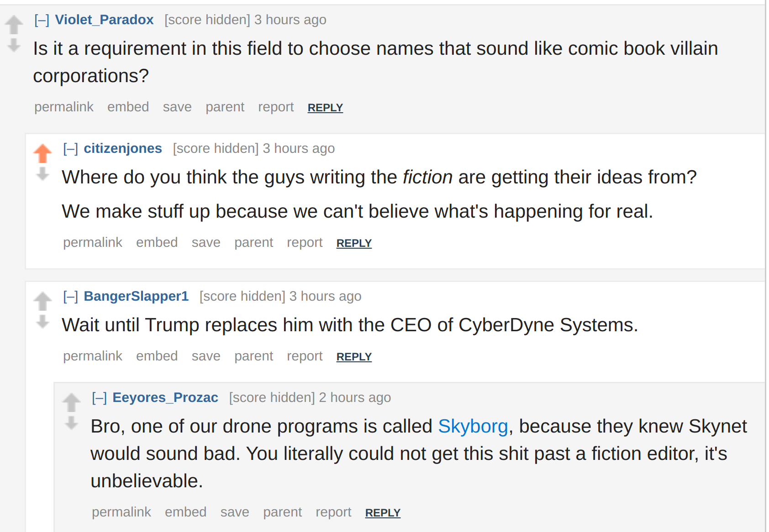
Task: Remove upvote on citizenjones' comment
Action: pos(43,153)
